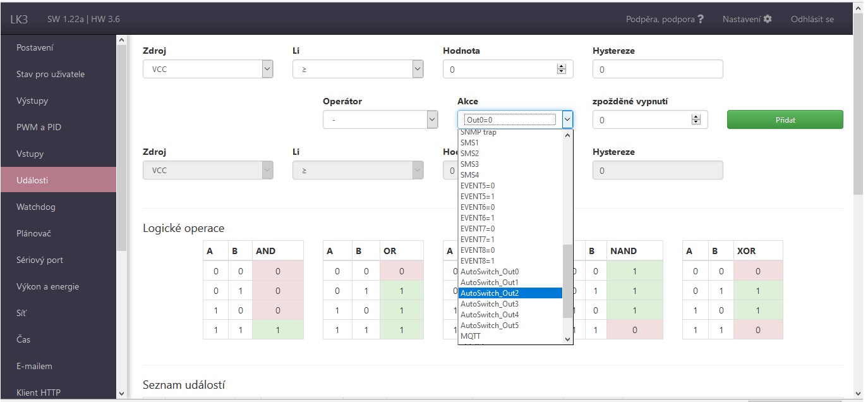Select AutoSwitch_Out2 from the list
Screen dimensions: 868x402
tap(509, 293)
